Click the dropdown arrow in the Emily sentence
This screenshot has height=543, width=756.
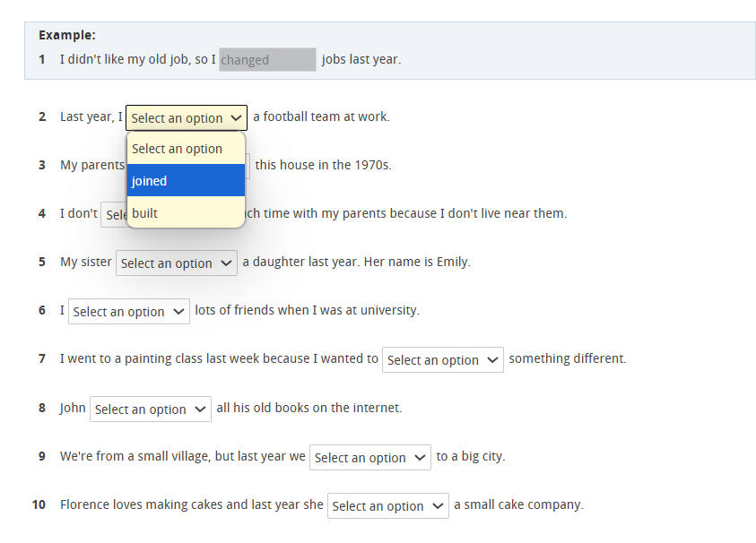point(225,262)
